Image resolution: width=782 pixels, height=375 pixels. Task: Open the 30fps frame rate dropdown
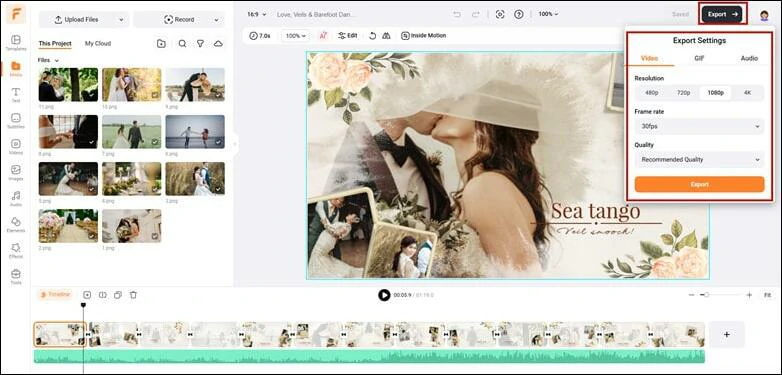pyautogui.click(x=699, y=127)
